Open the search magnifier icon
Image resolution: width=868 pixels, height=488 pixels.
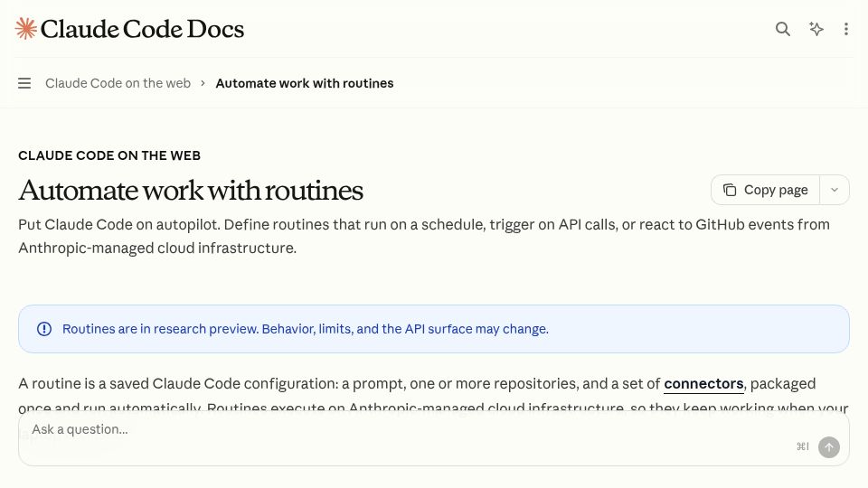(x=782, y=29)
